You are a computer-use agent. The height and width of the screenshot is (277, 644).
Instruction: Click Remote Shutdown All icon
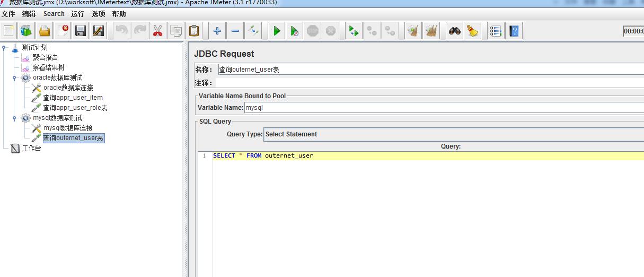[x=390, y=31]
